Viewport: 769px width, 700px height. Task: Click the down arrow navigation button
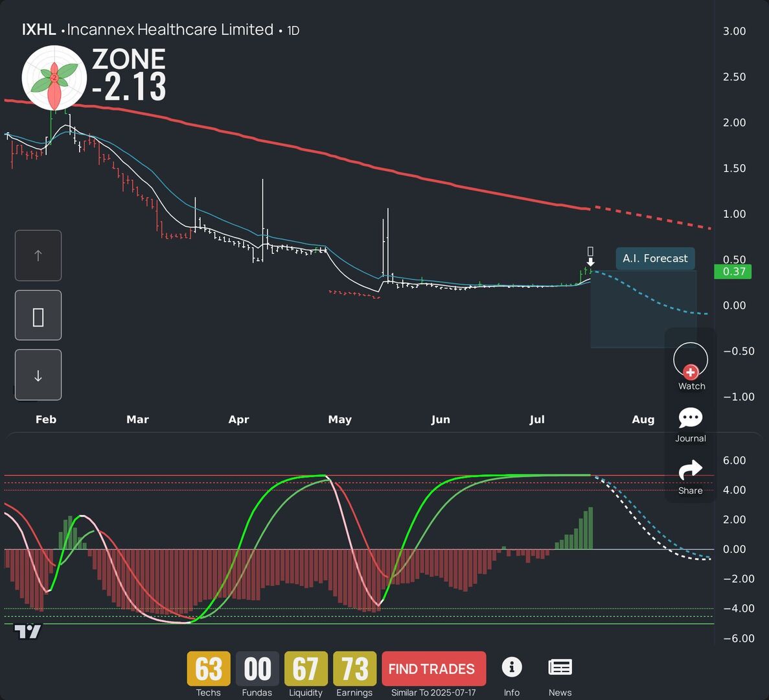click(38, 375)
